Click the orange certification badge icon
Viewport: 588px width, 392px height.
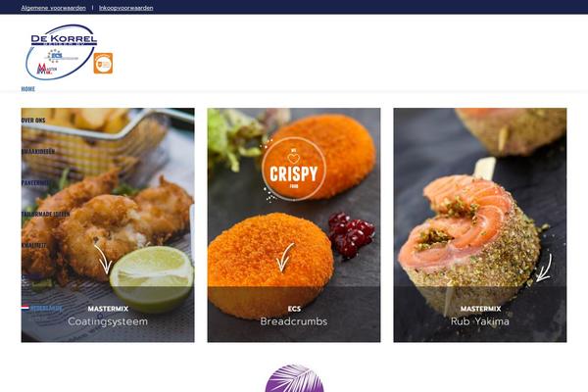pos(103,63)
